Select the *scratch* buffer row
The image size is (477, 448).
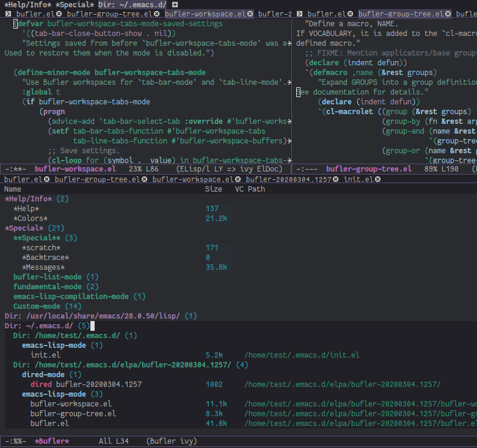41,248
